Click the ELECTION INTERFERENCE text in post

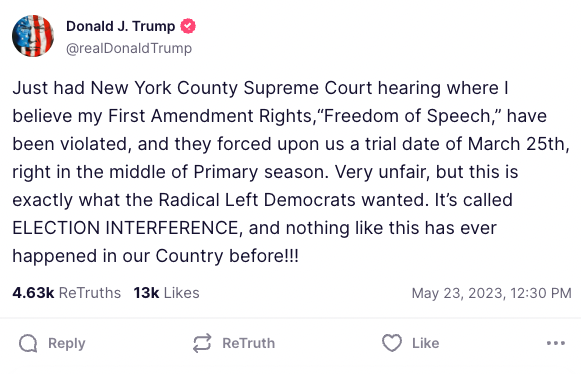coord(125,228)
